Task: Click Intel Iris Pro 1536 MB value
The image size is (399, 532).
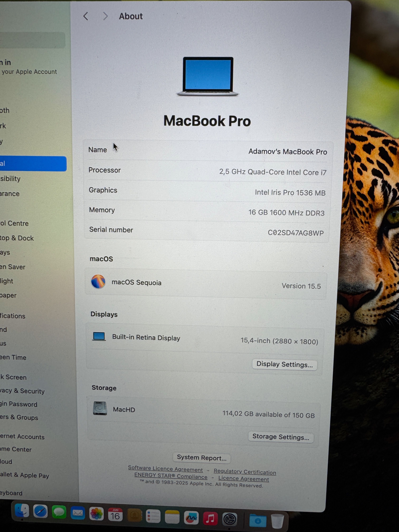Action: [290, 193]
